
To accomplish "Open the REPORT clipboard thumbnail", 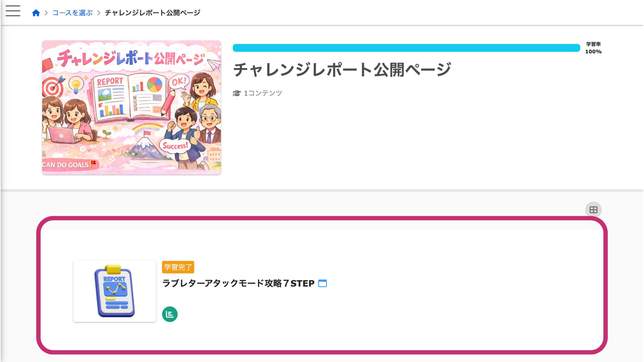I will point(114,291).
